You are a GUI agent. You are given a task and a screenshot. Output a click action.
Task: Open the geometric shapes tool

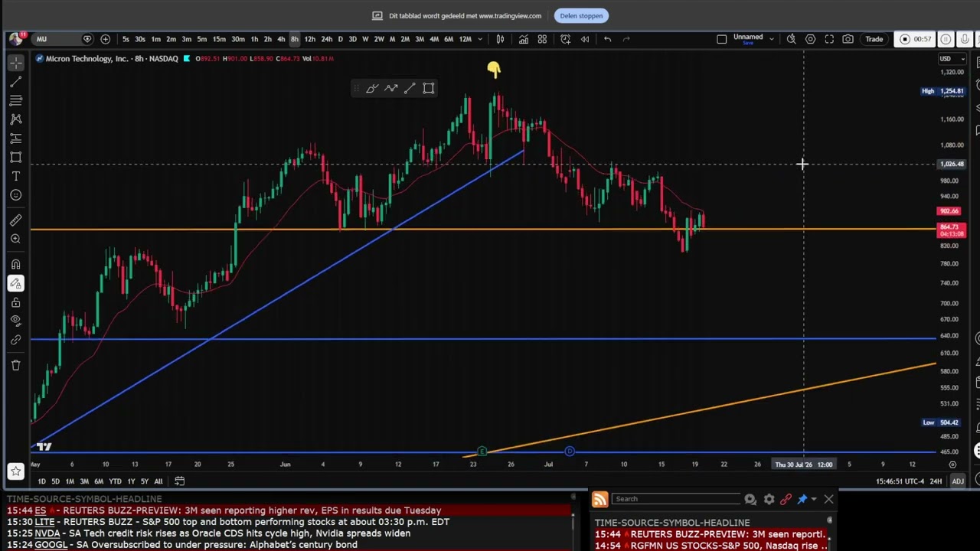coord(15,157)
